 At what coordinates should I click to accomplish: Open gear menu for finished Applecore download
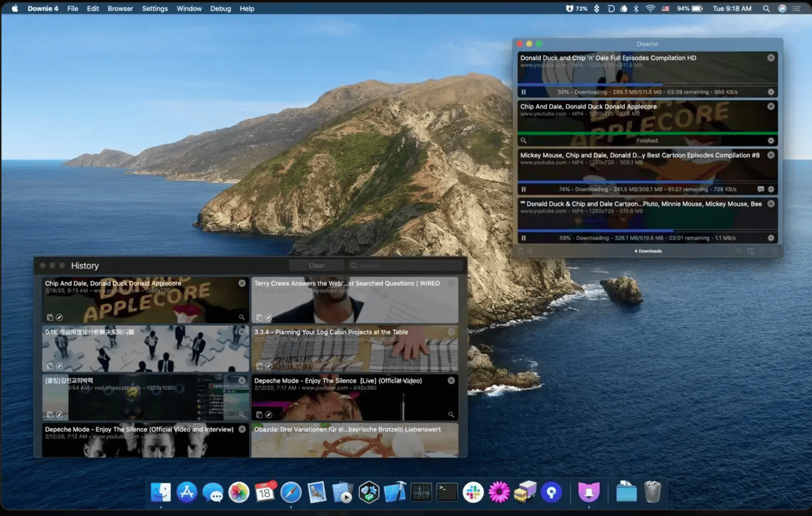click(x=770, y=141)
